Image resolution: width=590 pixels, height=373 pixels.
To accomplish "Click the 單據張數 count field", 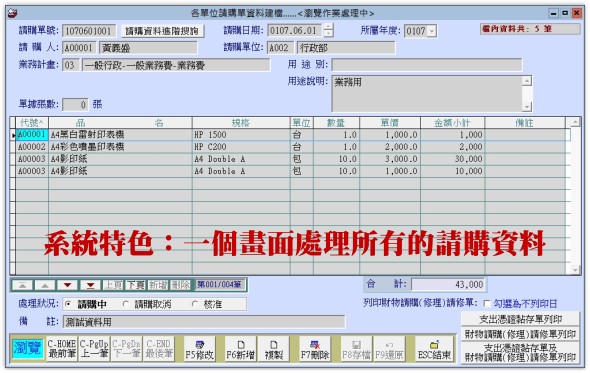I will pyautogui.click(x=75, y=104).
